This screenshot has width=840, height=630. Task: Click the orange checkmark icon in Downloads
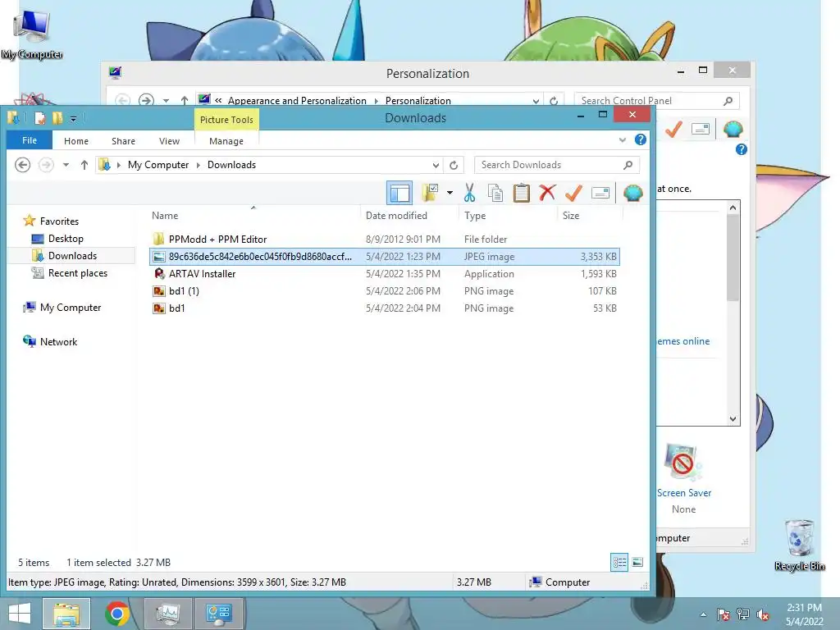point(573,193)
